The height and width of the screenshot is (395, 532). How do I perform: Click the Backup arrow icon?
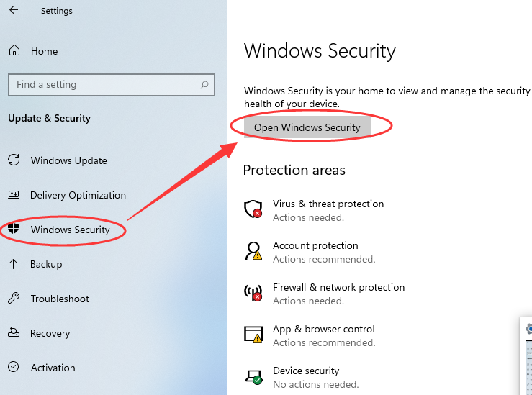[x=14, y=264]
